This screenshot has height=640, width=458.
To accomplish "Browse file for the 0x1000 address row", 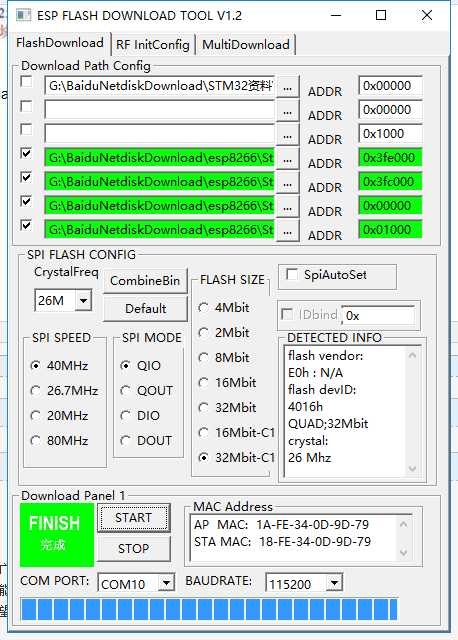I will pyautogui.click(x=287, y=135).
